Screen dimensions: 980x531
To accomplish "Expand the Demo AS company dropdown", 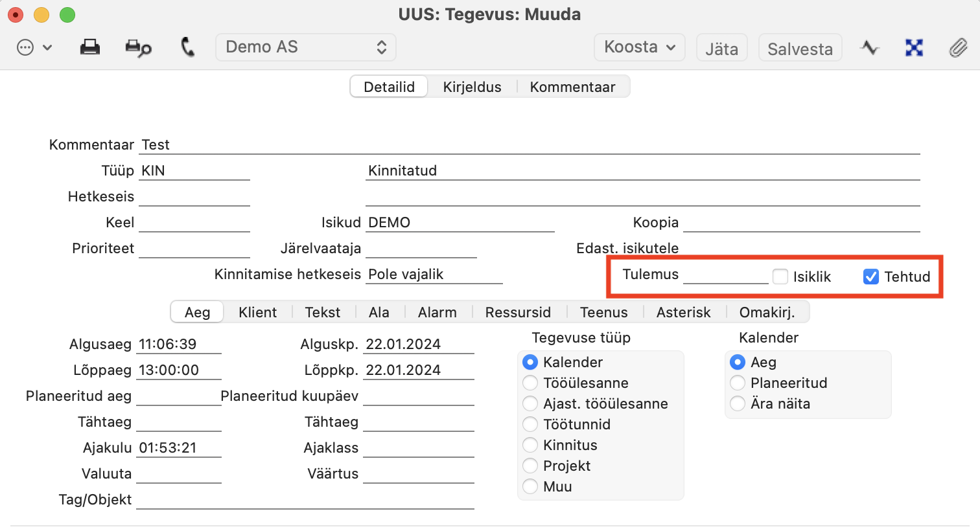I will coord(306,47).
